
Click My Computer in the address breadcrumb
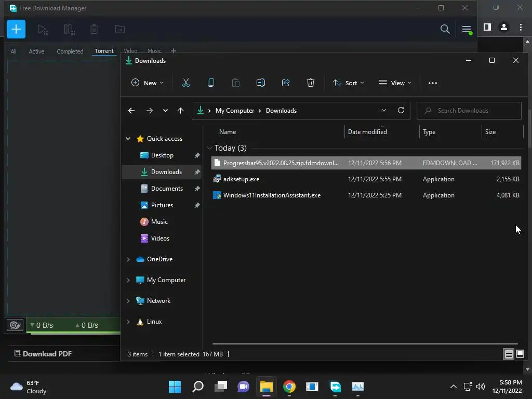coord(235,111)
